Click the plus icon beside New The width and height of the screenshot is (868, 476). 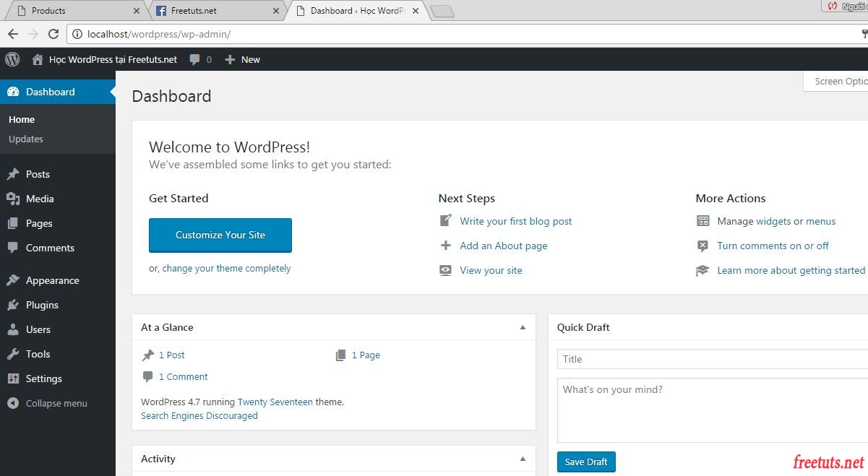coord(230,60)
